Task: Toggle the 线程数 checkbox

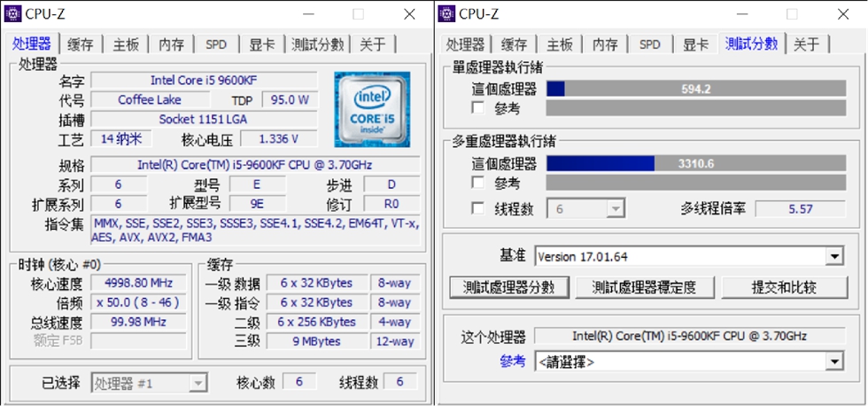Action: (x=477, y=208)
